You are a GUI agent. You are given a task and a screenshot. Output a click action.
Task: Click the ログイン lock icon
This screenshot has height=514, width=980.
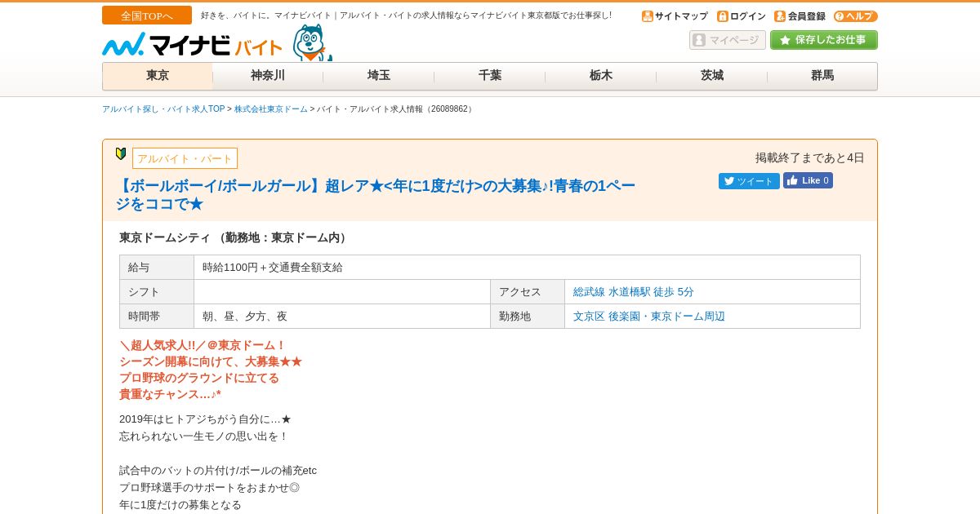click(723, 16)
